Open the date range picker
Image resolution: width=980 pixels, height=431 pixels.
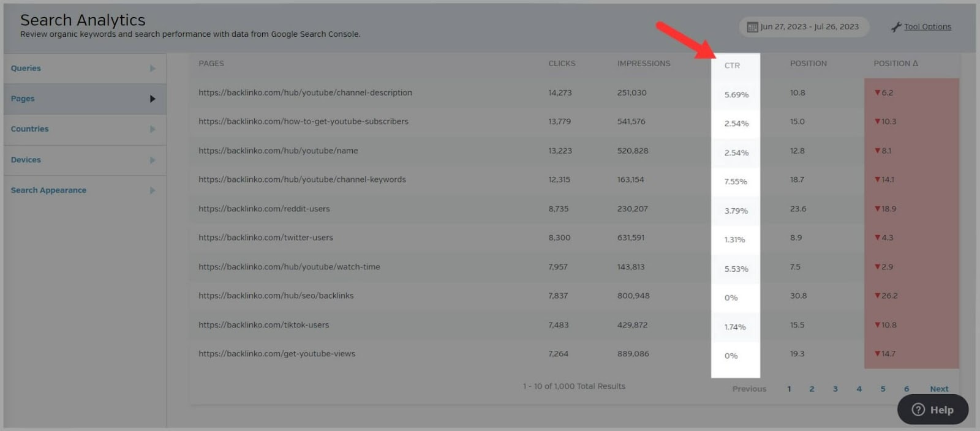tap(809, 27)
